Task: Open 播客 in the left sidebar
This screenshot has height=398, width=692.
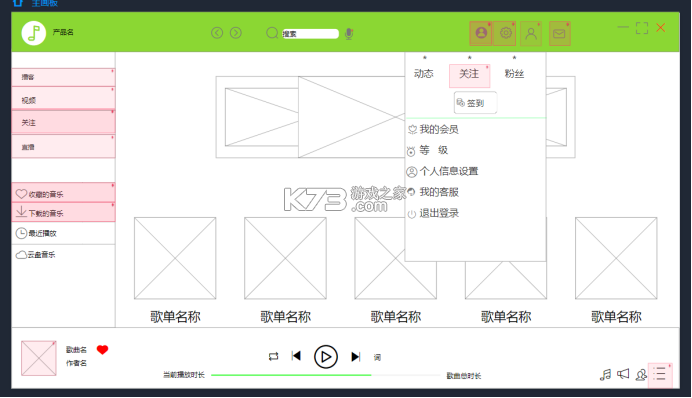Action: coord(64,77)
